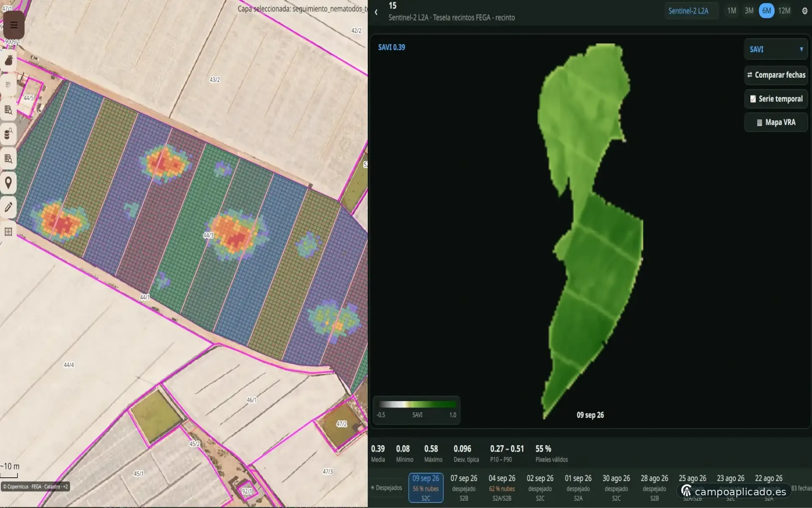Toggle the Despejados cloud-free filter

click(x=386, y=488)
